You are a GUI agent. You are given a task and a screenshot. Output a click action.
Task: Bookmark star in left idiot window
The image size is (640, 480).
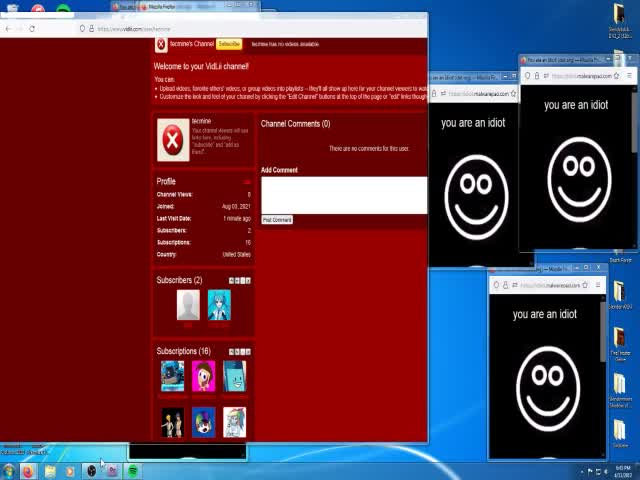(513, 93)
